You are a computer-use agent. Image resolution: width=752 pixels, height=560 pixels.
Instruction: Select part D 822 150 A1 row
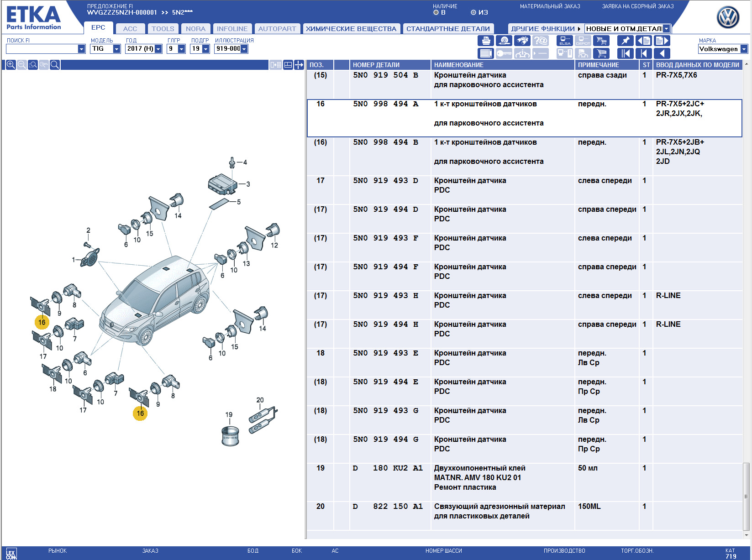(524, 516)
